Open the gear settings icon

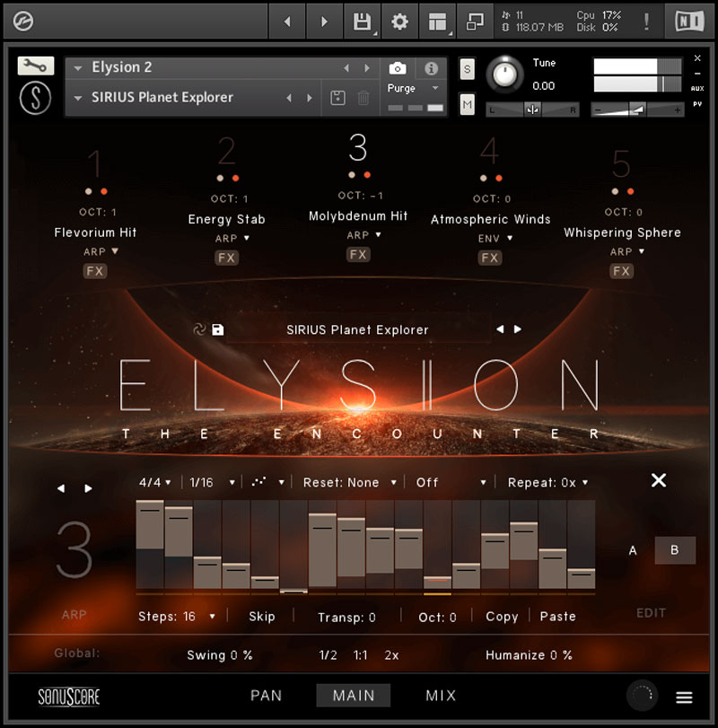(x=399, y=22)
